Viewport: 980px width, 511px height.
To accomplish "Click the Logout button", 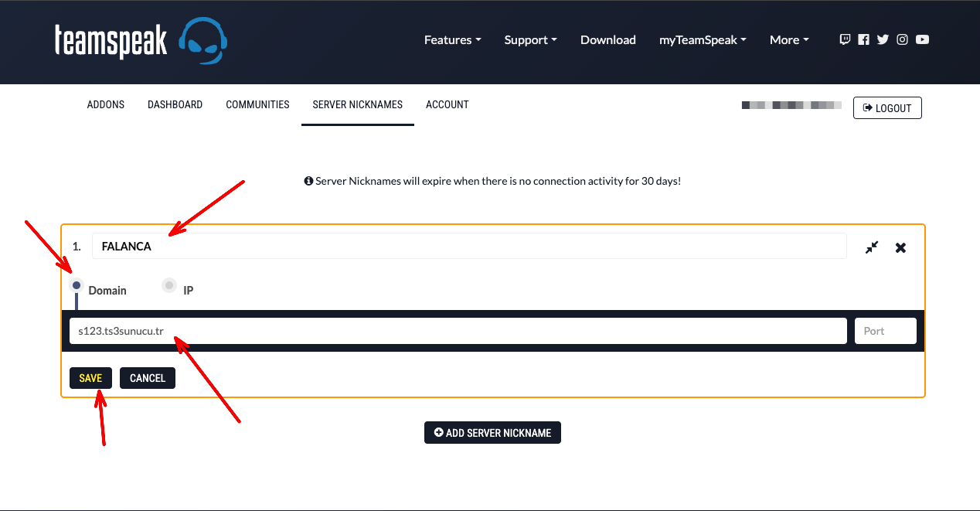I will click(x=887, y=108).
